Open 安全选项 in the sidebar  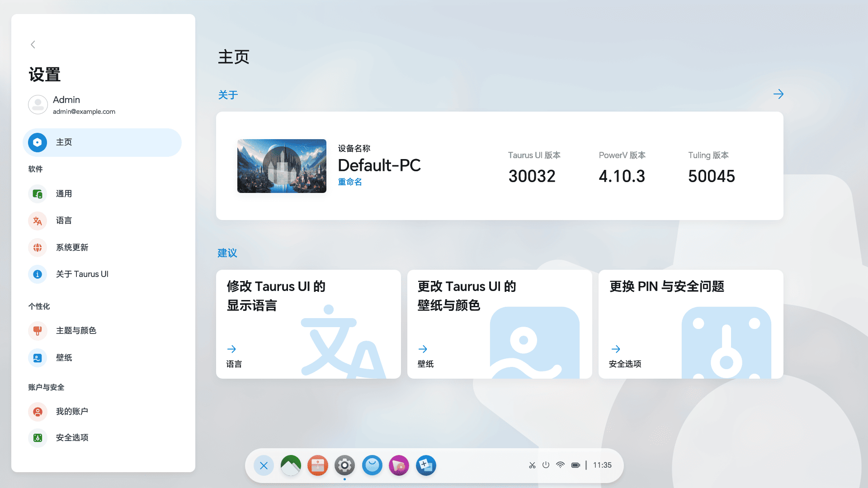click(x=72, y=438)
